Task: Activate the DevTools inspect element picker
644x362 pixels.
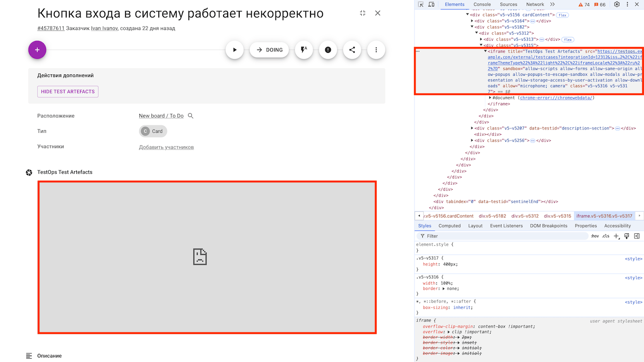Action: point(420,5)
